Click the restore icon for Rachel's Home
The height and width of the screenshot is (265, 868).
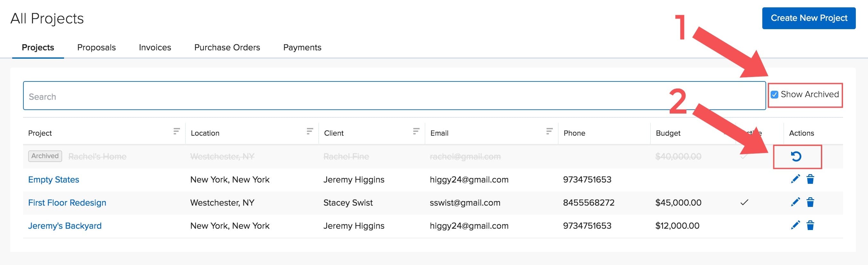(796, 156)
